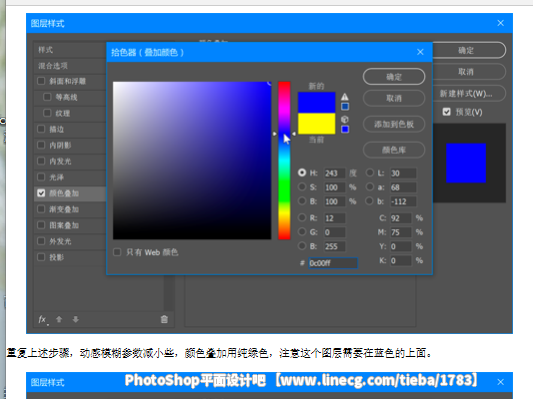Image resolution: width=533 pixels, height=399 pixels.
Task: Click the web-safe blue swatch below the cube
Action: (x=345, y=129)
